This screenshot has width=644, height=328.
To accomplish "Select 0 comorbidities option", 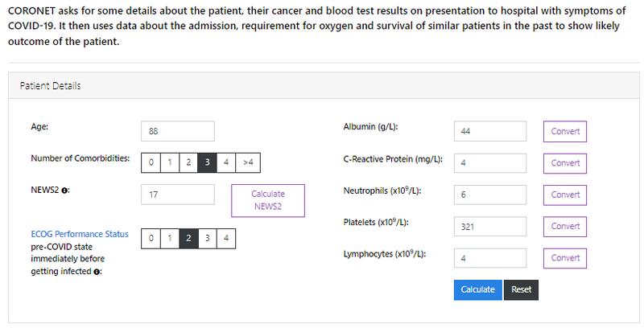I will point(151,162).
